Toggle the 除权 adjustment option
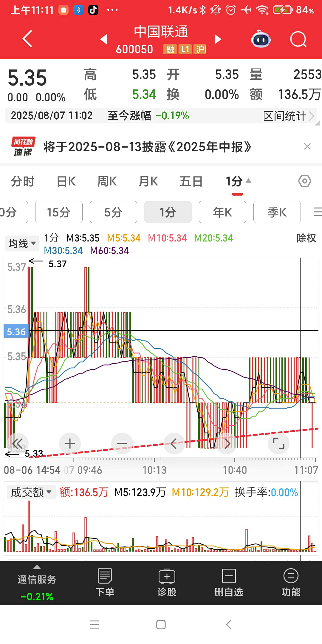Image resolution: width=322 pixels, height=644 pixels. 306,238
